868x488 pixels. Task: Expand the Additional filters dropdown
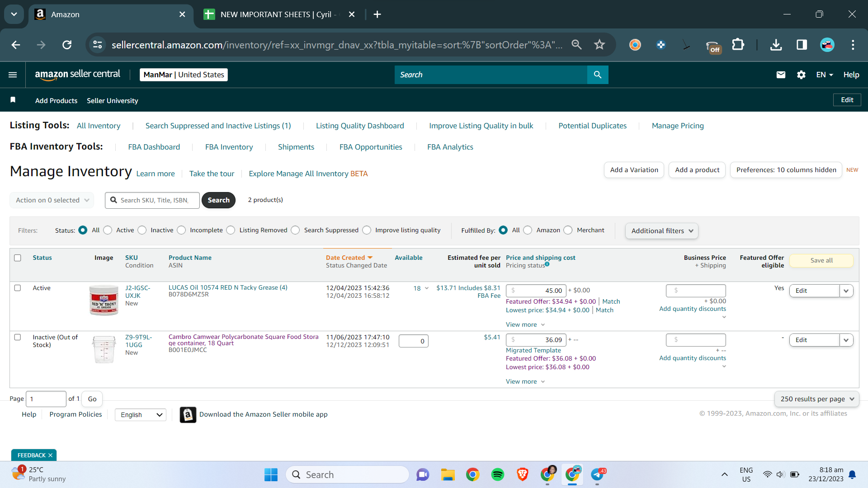point(661,231)
